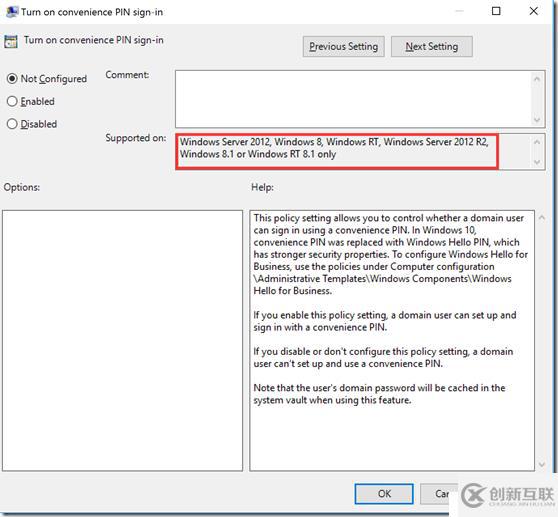
Task: Click the Comment box scroll down arrow
Action: tap(537, 120)
